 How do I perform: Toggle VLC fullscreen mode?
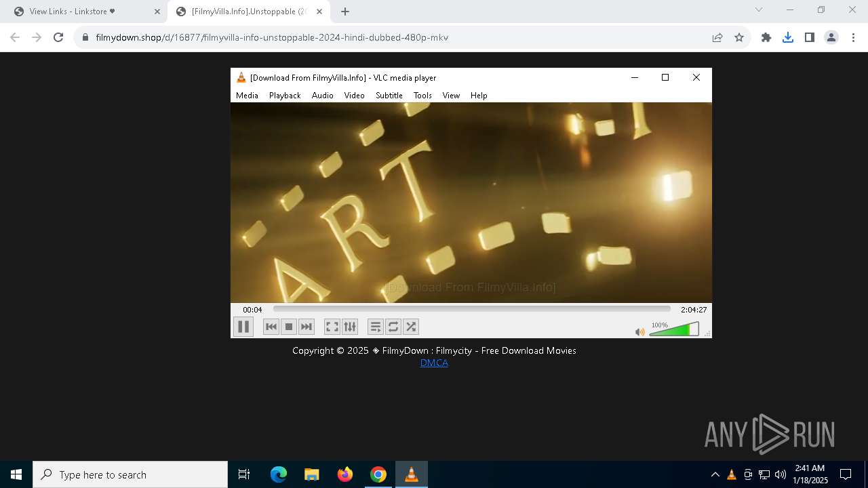[x=332, y=327]
